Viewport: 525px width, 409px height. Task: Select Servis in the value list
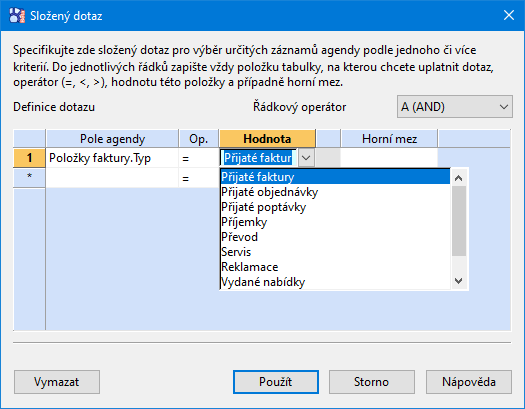click(335, 252)
